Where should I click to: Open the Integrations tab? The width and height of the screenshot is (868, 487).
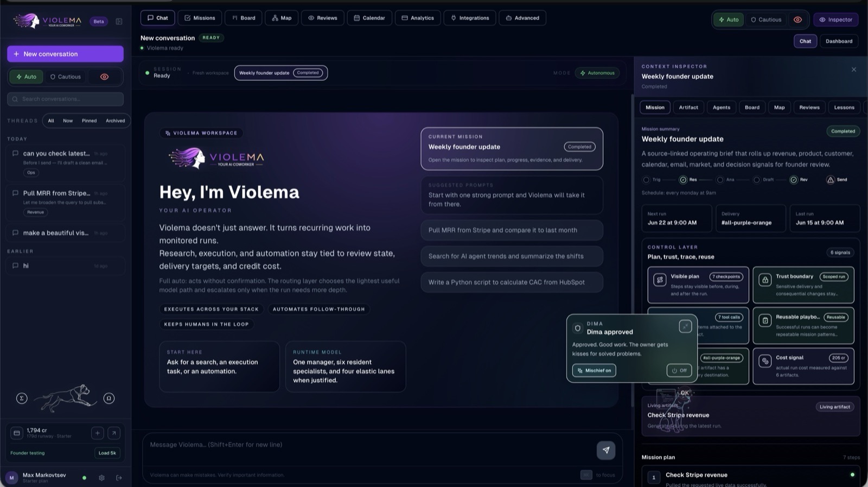(x=470, y=18)
